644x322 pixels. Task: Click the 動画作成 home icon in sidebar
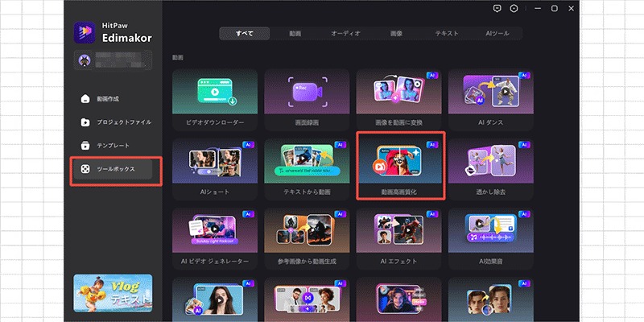tap(85, 99)
